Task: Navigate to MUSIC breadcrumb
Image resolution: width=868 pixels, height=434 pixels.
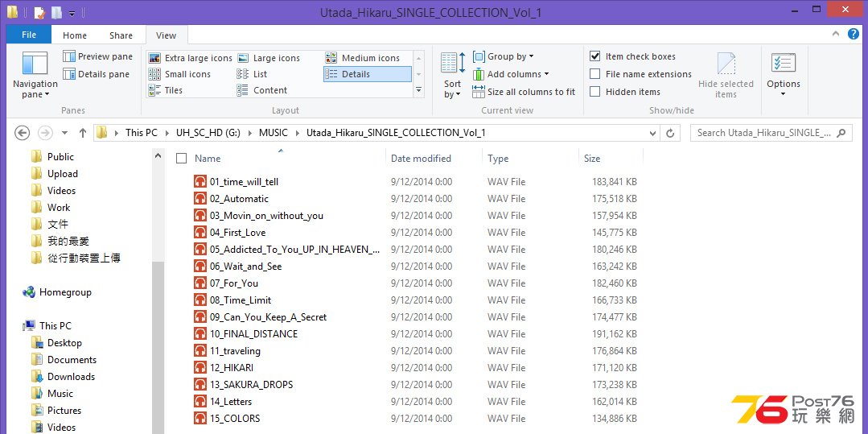Action: coord(274,133)
